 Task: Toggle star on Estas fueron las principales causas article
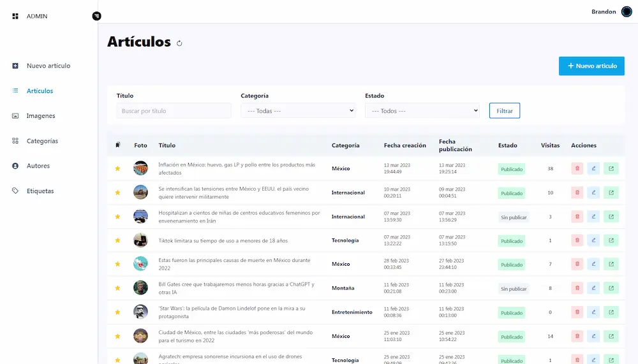117,265
